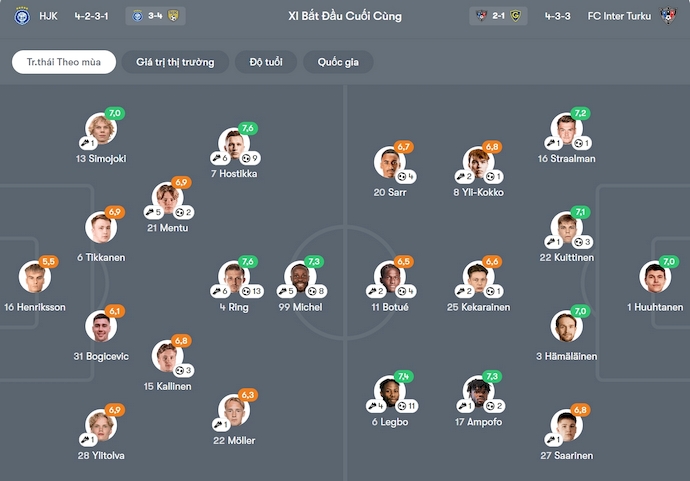The height and width of the screenshot is (481, 690).
Task: Click Straalman's 7,2 rating badge
Action: (580, 113)
